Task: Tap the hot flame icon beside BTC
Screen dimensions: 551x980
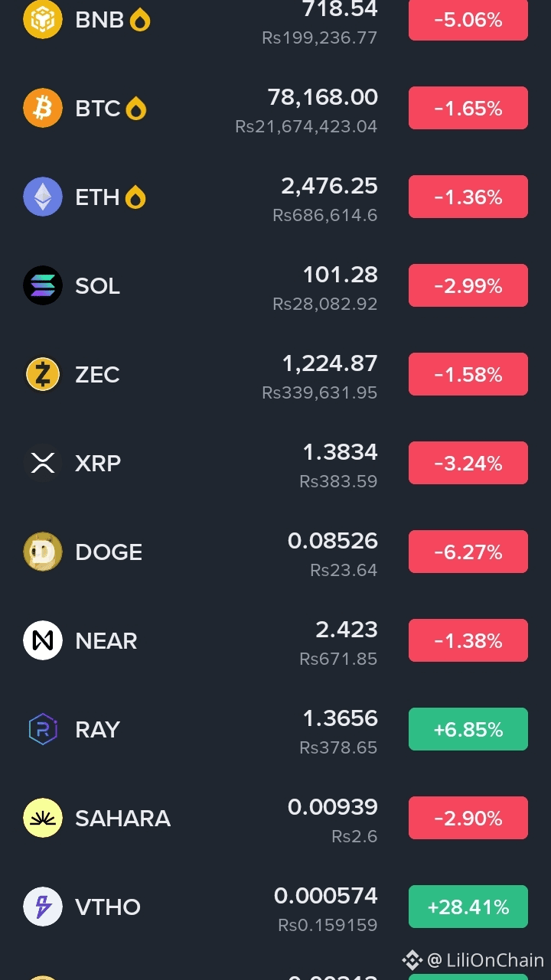Action: coord(135,109)
